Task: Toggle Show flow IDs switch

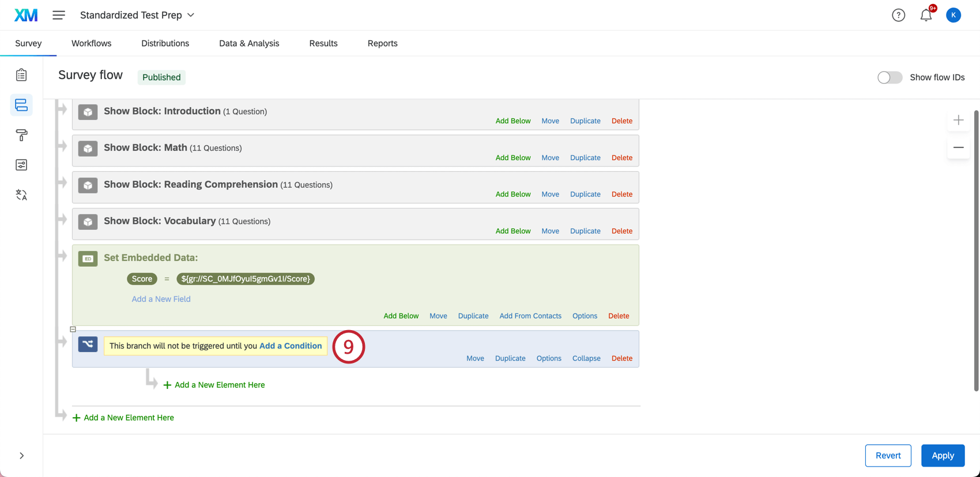Action: 889,77
